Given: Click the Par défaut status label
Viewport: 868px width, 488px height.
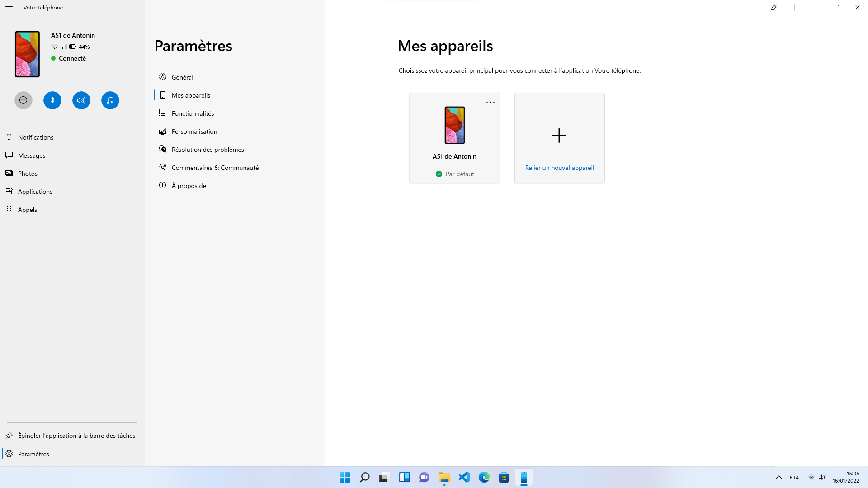Looking at the screenshot, I should [x=460, y=174].
